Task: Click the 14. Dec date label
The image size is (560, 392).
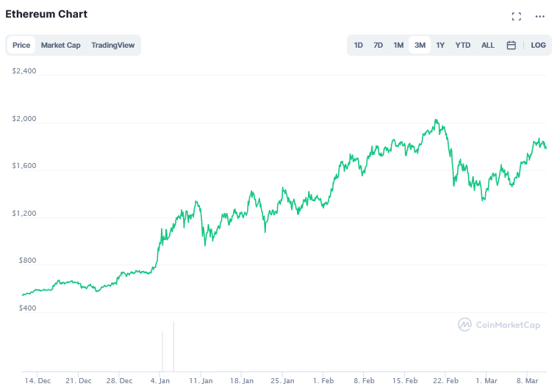Action: [x=37, y=380]
